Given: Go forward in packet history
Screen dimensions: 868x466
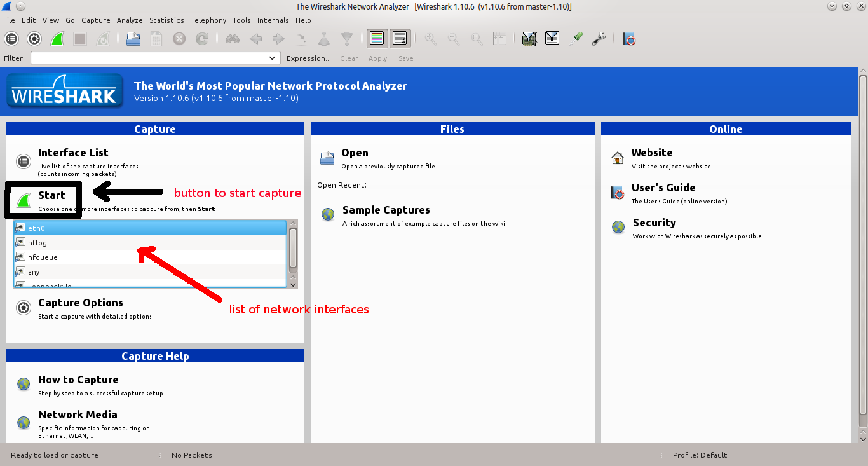Looking at the screenshot, I should 278,39.
